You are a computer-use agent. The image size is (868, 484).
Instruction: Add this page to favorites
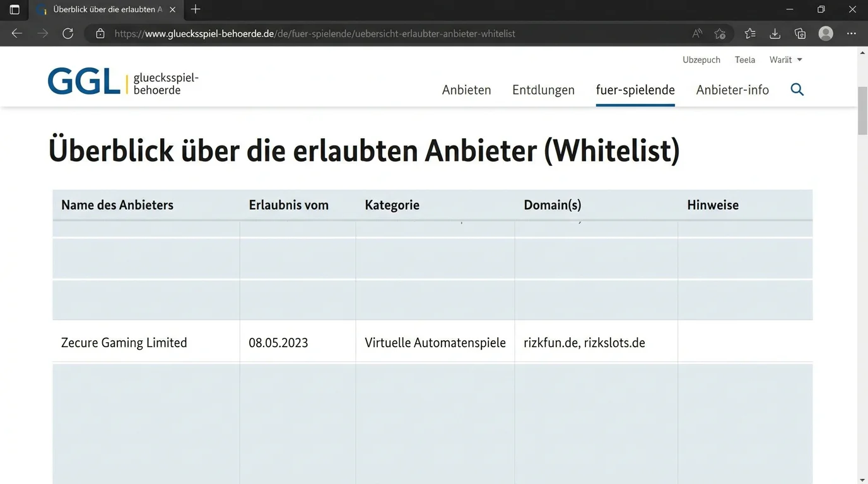[x=720, y=33]
